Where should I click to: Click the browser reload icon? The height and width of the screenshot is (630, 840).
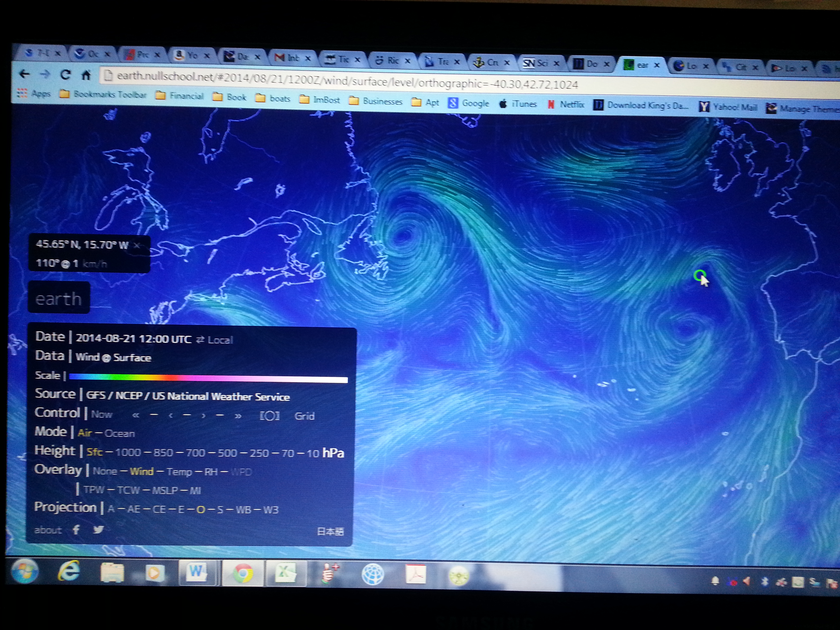point(65,75)
